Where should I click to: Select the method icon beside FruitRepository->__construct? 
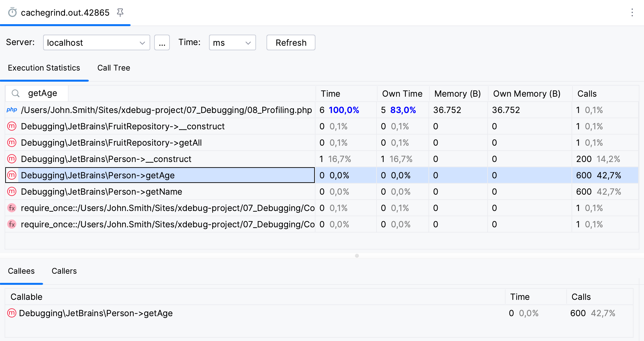point(12,126)
